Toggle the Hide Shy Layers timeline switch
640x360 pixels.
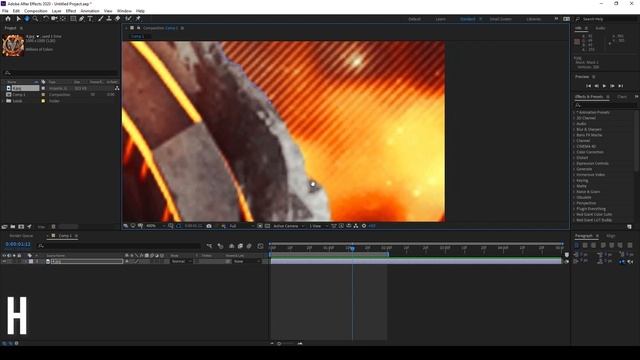click(231, 246)
